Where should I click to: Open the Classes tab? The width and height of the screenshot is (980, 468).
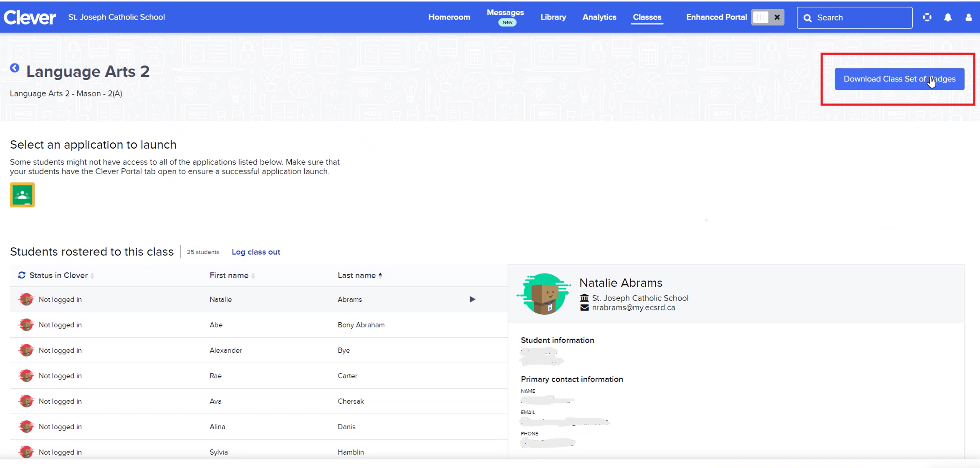(x=647, y=18)
